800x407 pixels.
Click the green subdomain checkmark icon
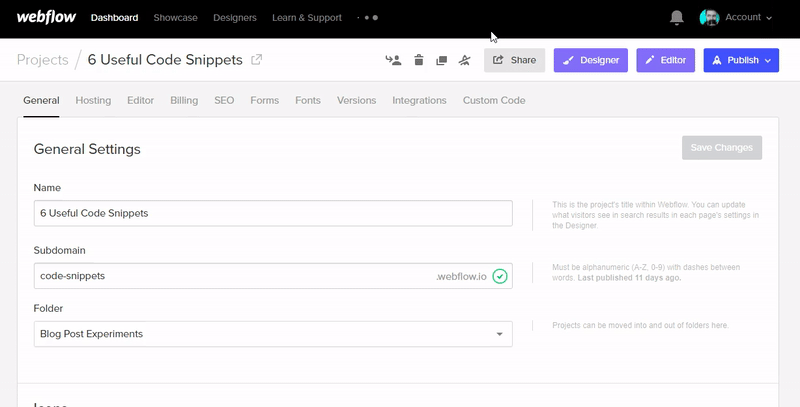click(x=499, y=276)
